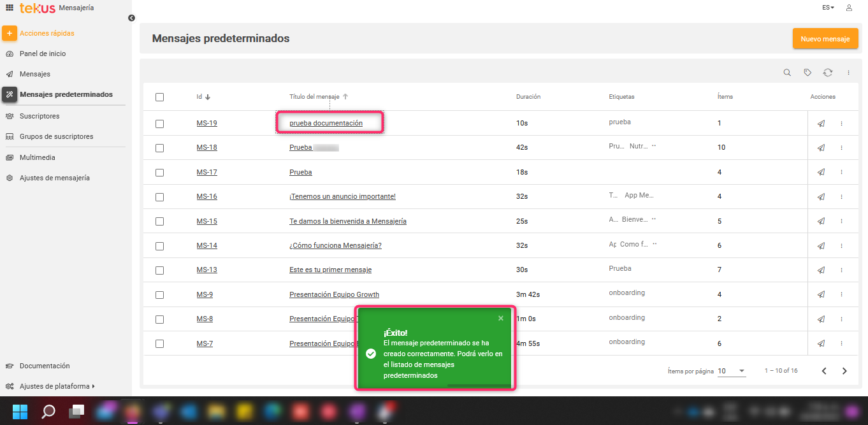Open the tag filter icon
The height and width of the screenshot is (425, 868).
coord(807,73)
